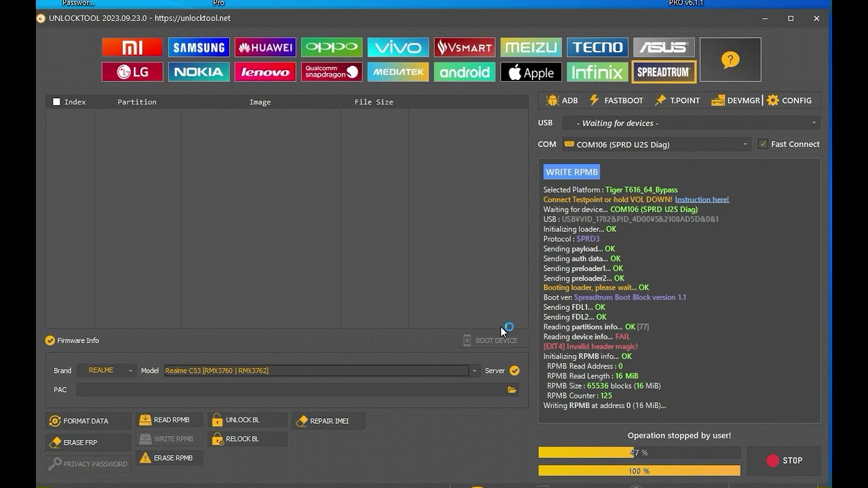Click the Model name text field
868x488 pixels.
317,371
